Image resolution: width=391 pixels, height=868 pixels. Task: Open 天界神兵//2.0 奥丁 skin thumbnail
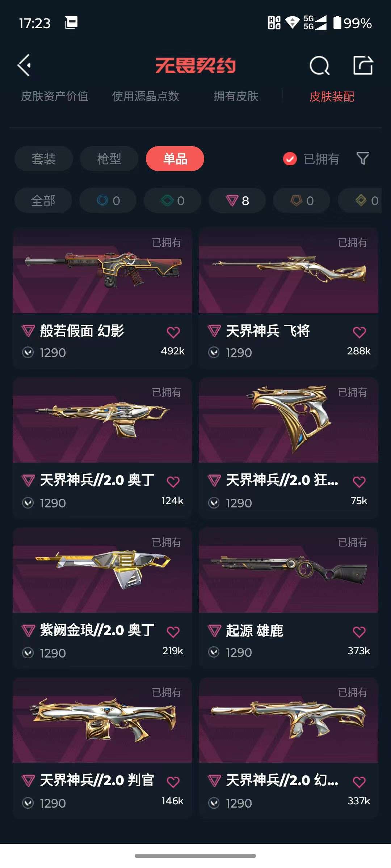[x=102, y=420]
